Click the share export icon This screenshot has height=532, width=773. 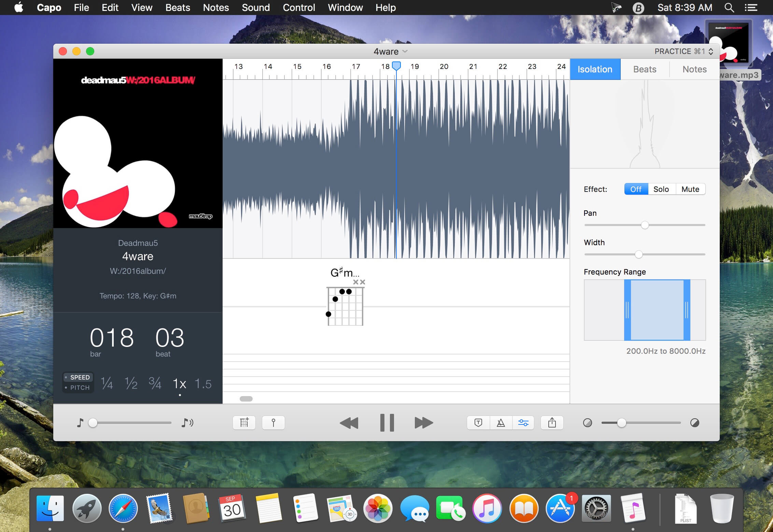pos(552,423)
